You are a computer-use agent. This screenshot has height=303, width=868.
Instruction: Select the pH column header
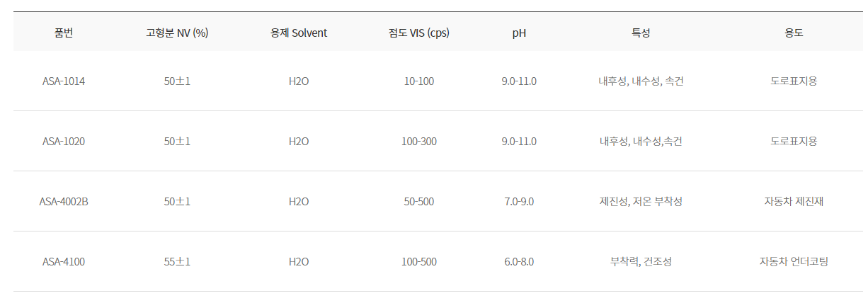click(x=519, y=33)
